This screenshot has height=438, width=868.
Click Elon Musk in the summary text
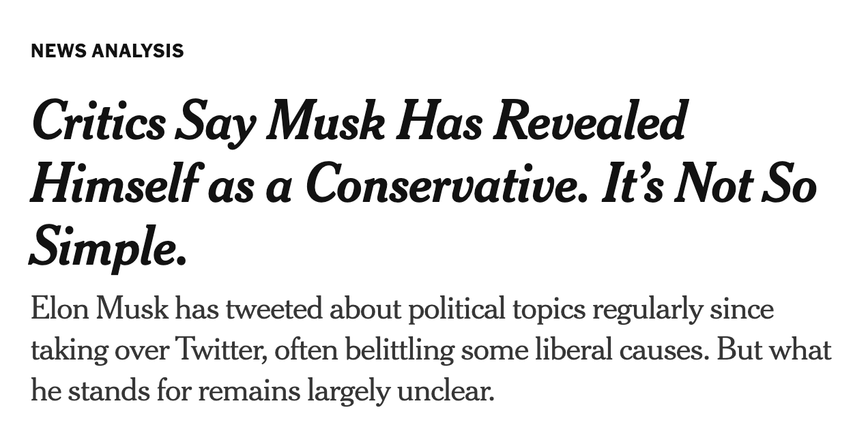pyautogui.click(x=99, y=310)
